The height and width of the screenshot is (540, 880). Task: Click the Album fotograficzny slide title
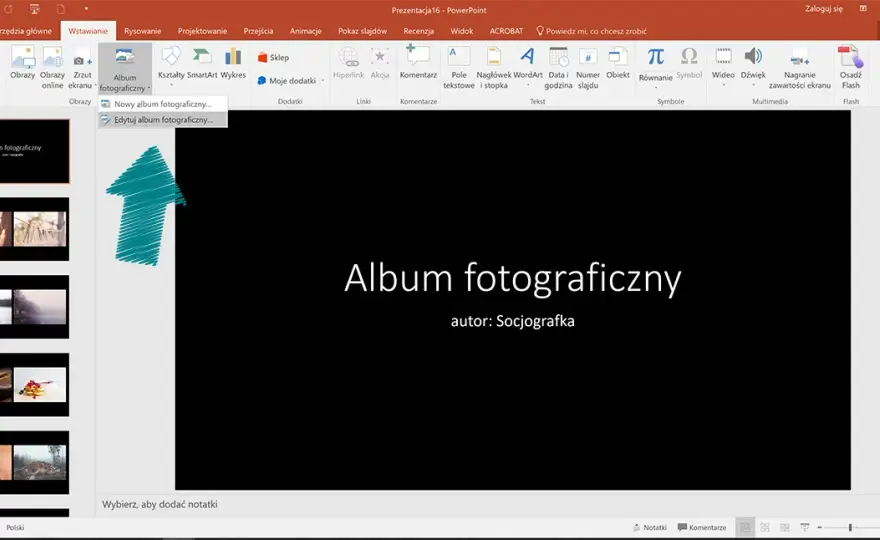pyautogui.click(x=512, y=278)
